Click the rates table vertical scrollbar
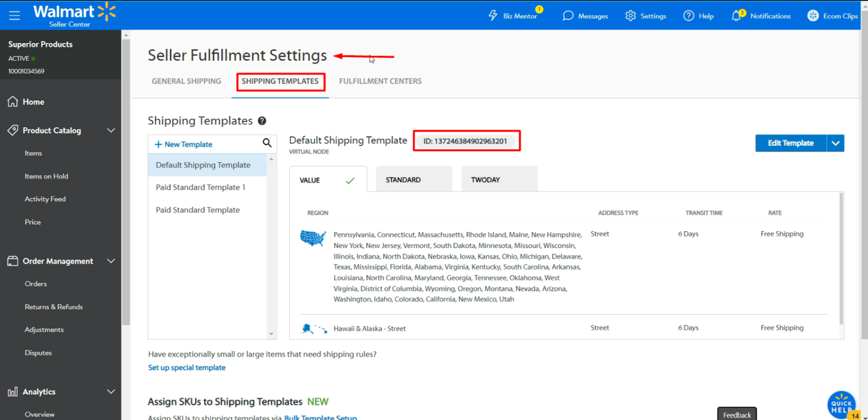Image resolution: width=868 pixels, height=420 pixels. (x=841, y=259)
